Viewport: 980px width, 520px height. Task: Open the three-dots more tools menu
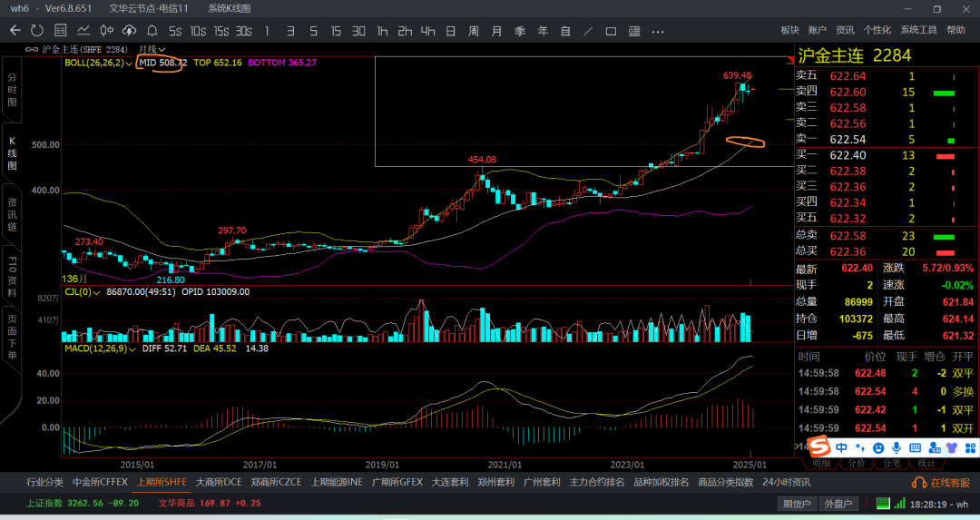click(x=657, y=30)
